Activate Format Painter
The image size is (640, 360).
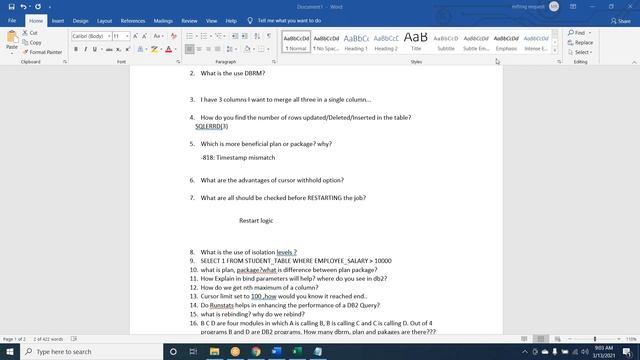pos(42,52)
